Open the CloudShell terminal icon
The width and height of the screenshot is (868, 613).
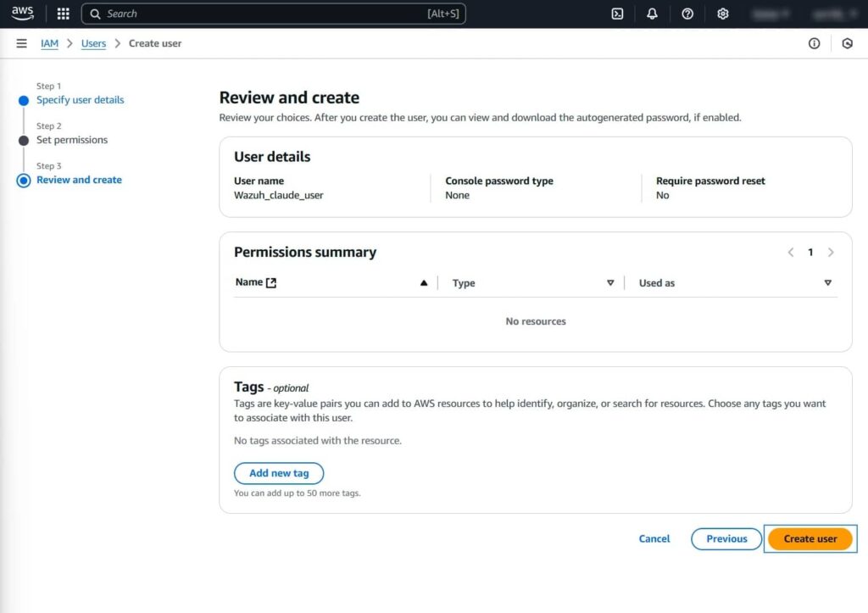pos(616,14)
